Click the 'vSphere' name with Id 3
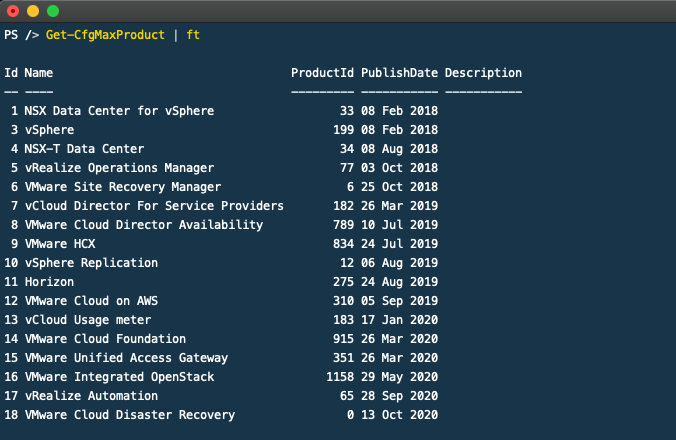 [x=49, y=130]
